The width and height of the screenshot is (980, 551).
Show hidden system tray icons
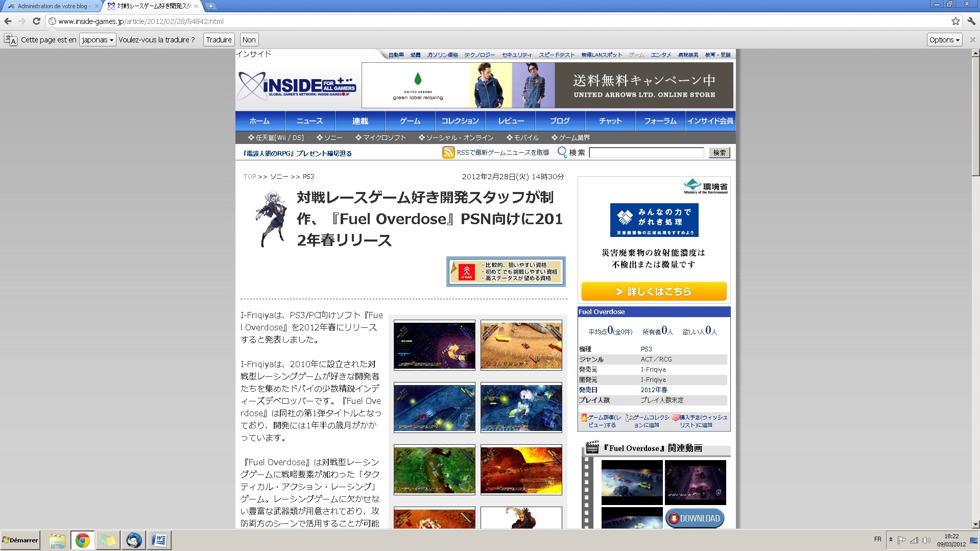point(891,540)
